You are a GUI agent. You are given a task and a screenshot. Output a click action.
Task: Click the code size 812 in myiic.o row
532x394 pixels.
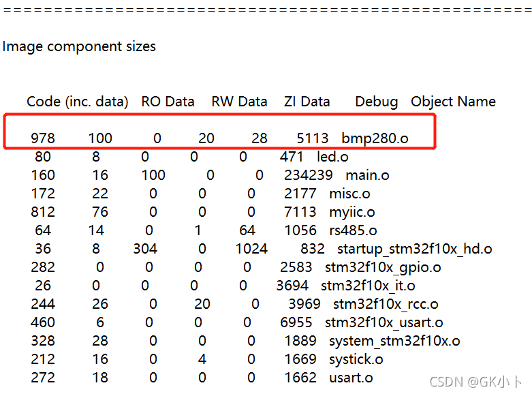click(43, 212)
